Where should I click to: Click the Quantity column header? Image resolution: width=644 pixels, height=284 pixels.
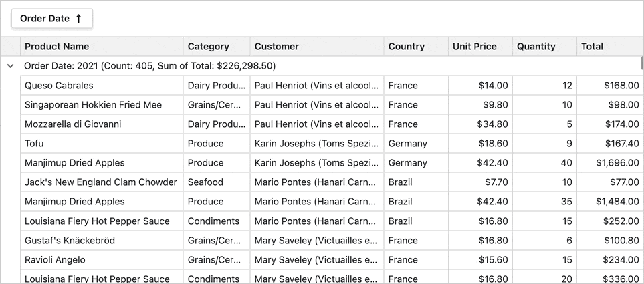coord(536,47)
